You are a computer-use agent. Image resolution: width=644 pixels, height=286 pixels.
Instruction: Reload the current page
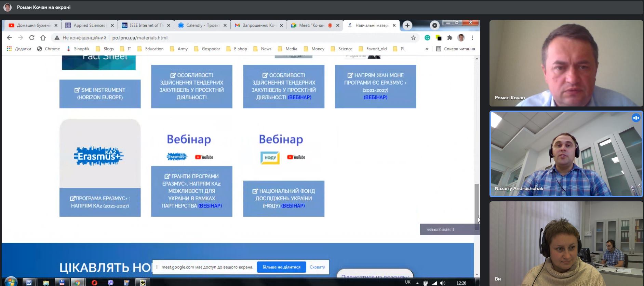coord(32,38)
